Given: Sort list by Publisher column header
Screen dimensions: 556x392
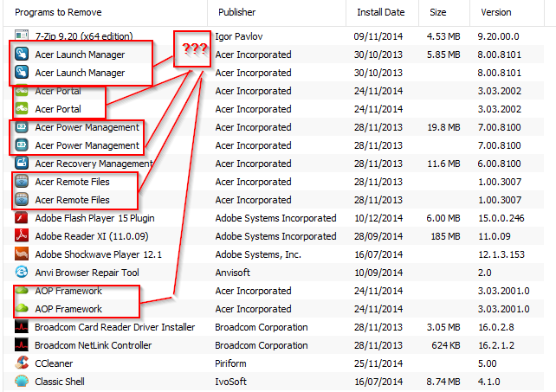Looking at the screenshot, I should point(236,12).
